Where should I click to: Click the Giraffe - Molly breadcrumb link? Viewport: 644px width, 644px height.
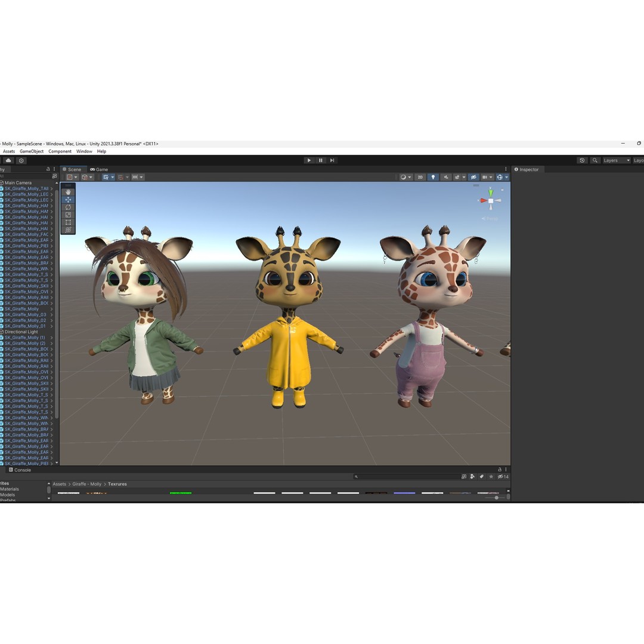point(86,484)
